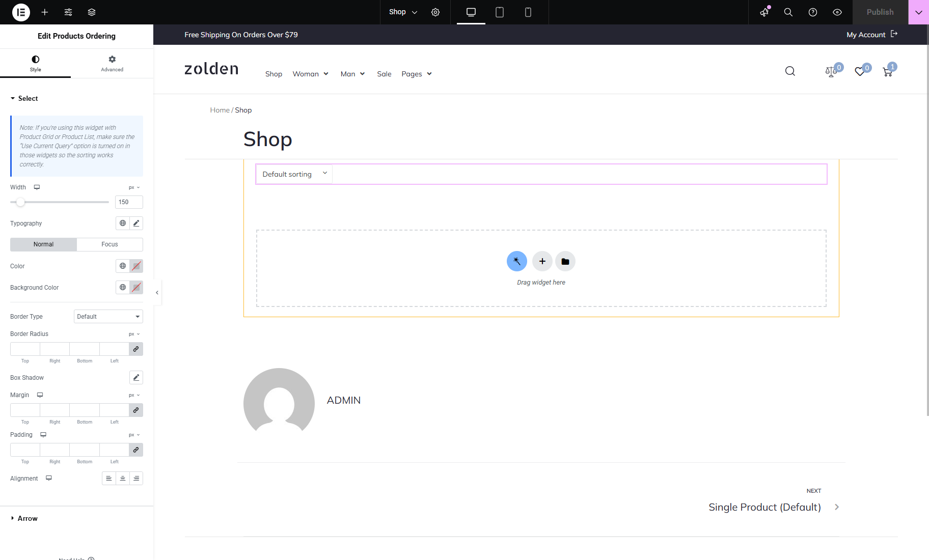Screen dimensions: 929x560
Task: Open the Background Color swatch picker
Action: (136, 287)
